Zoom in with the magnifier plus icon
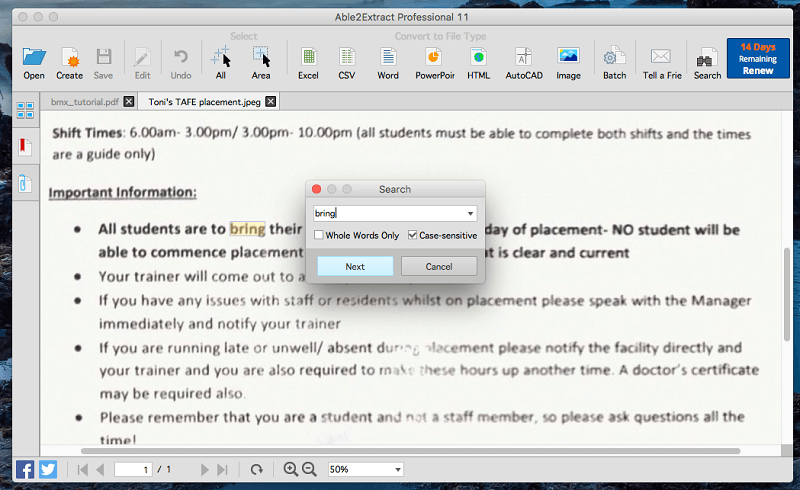 [x=291, y=469]
